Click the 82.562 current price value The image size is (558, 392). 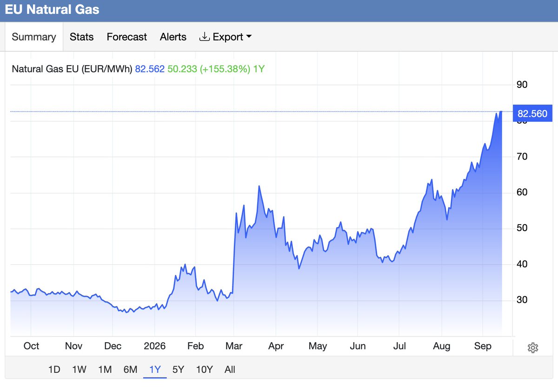coord(150,69)
